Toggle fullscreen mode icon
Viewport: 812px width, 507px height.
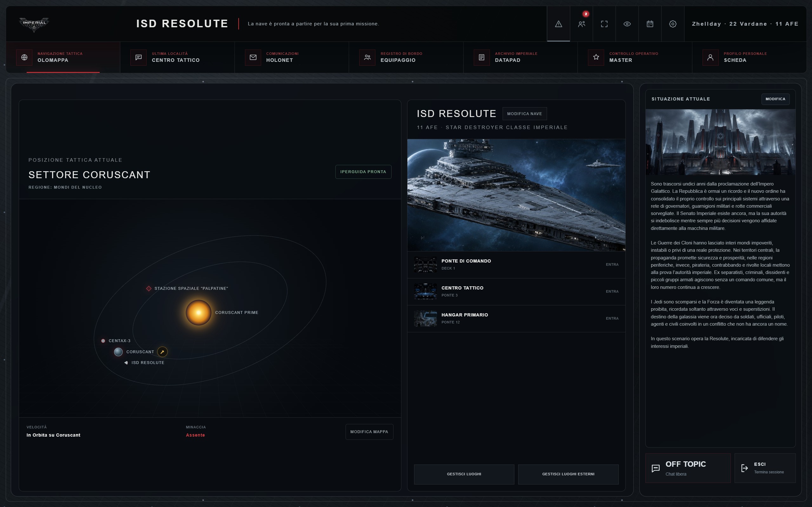click(x=604, y=24)
